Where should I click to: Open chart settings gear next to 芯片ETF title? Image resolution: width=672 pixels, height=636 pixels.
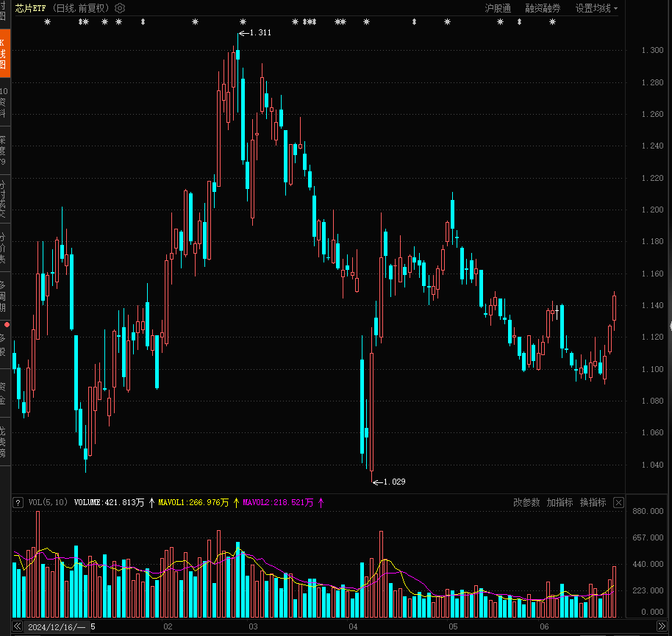pos(120,8)
